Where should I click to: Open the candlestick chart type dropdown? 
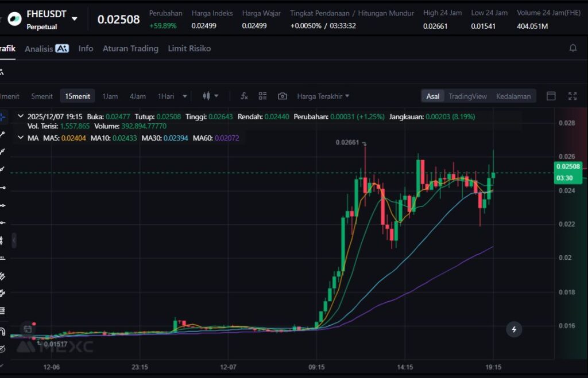[211, 96]
